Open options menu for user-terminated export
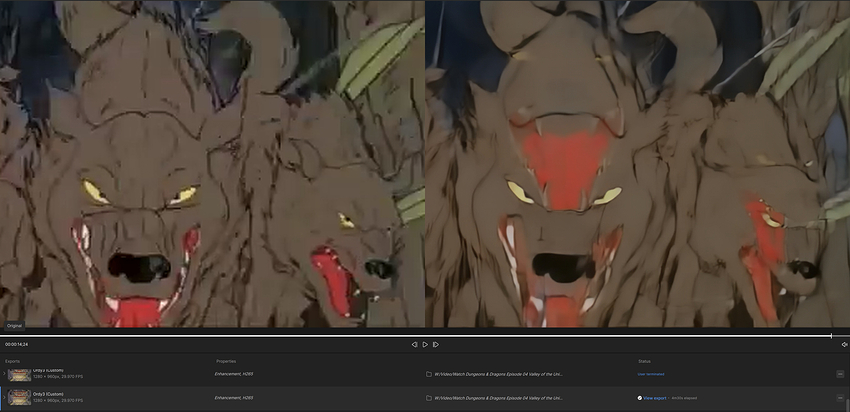 [x=840, y=374]
